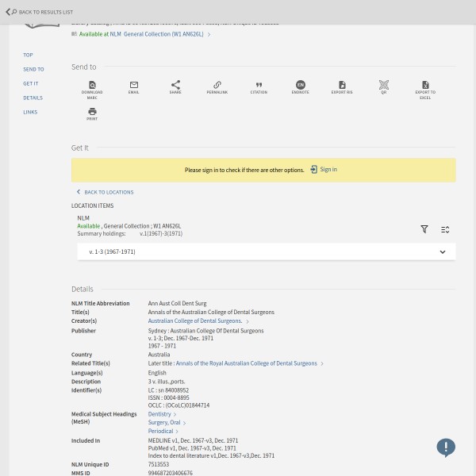Export to EndNote icon
Image resolution: width=476 pixels, height=476 pixels.
(300, 85)
